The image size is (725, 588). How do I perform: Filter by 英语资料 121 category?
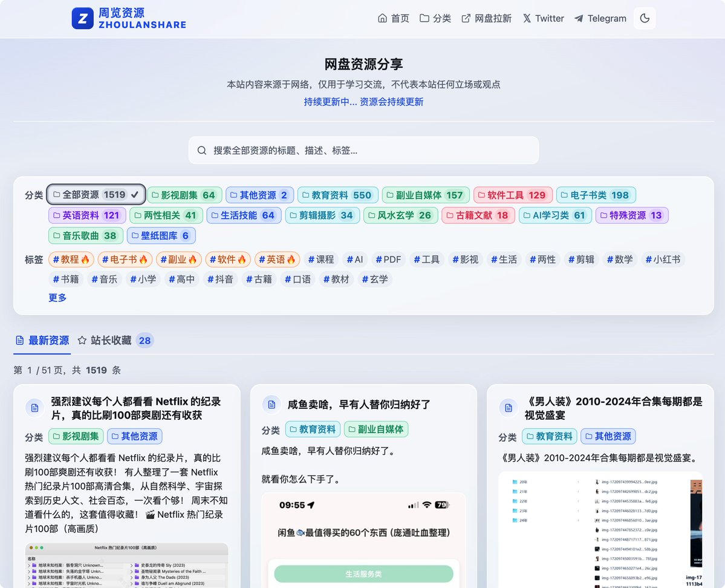[x=87, y=215]
